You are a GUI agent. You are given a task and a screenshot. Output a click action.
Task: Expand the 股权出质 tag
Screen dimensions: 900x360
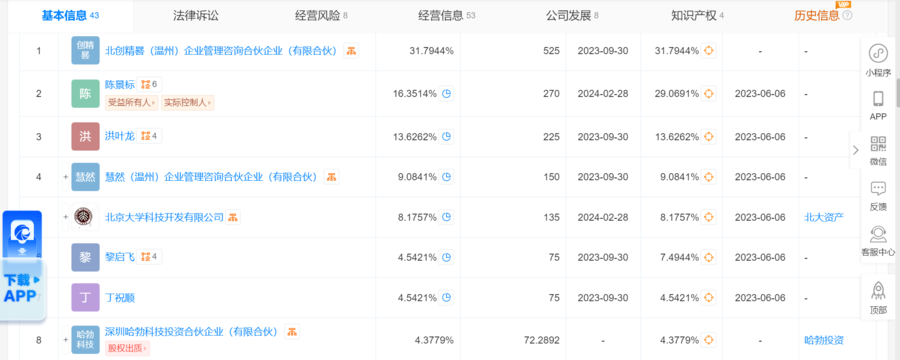click(127, 347)
